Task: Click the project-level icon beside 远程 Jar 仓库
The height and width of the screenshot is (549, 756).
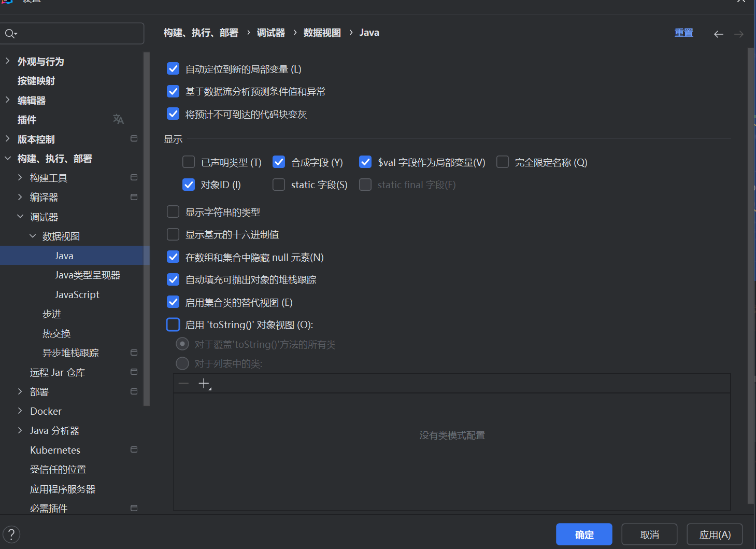Action: [134, 372]
